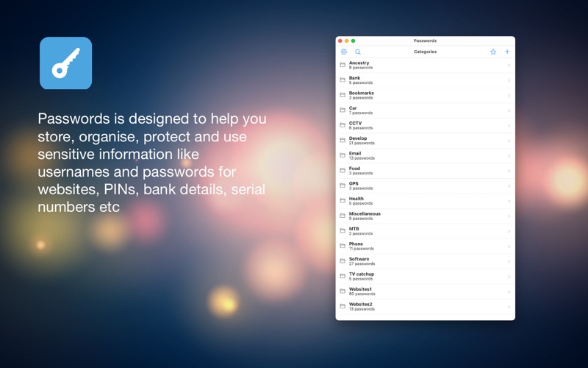Expand Food row chevron

tap(509, 171)
